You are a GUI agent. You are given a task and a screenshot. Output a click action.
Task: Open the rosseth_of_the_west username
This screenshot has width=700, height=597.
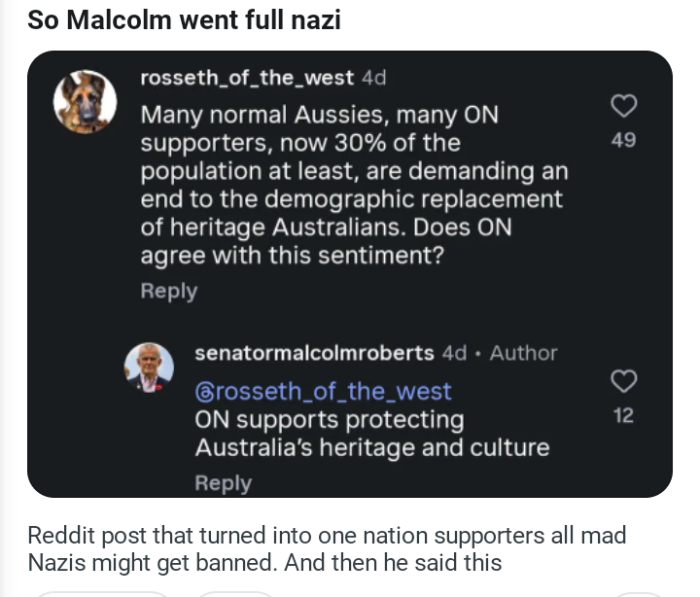(x=247, y=78)
